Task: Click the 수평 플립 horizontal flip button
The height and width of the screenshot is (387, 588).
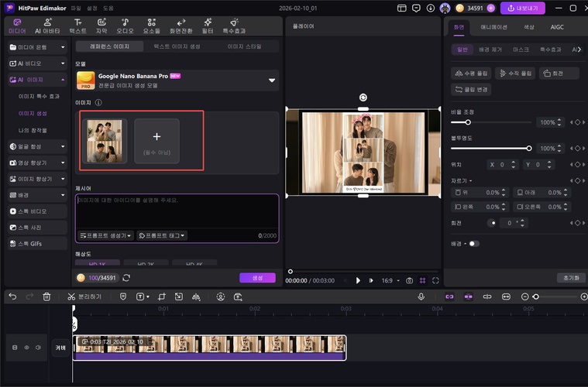Action: coord(471,74)
